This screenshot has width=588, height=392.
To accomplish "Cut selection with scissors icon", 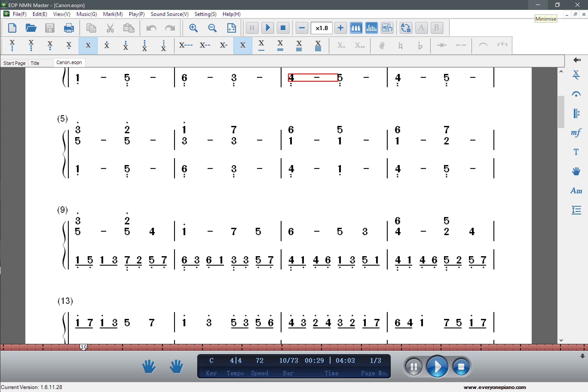I will point(110,28).
